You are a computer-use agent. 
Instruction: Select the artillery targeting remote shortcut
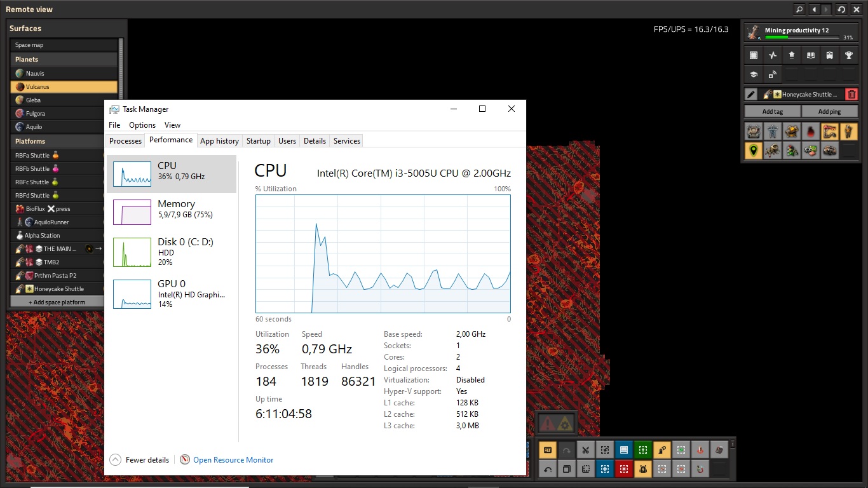pyautogui.click(x=700, y=451)
